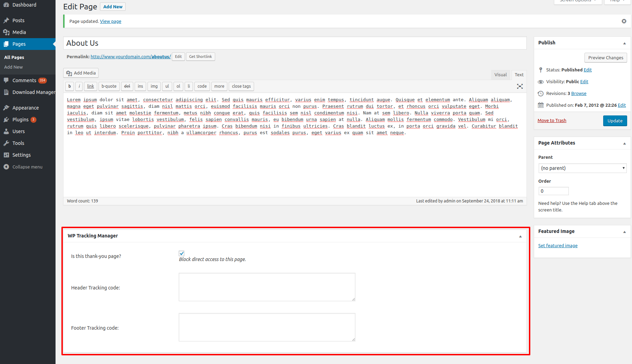
Task: Click the Visibility eye icon
Action: pyautogui.click(x=541, y=82)
